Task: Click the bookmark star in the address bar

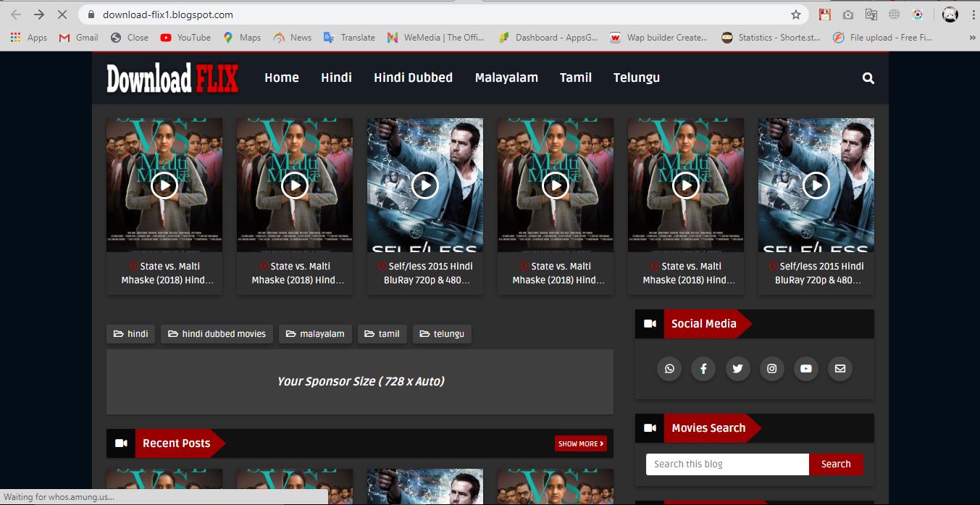Action: [795, 14]
